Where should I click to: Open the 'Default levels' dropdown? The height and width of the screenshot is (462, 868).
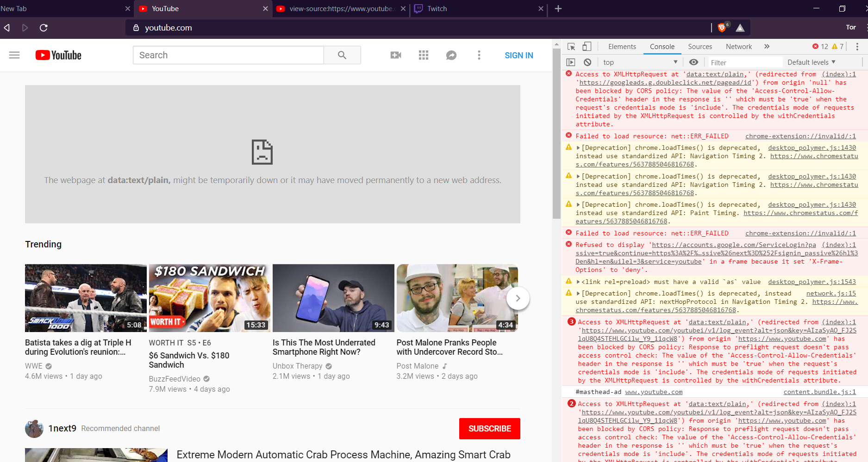[x=811, y=62]
